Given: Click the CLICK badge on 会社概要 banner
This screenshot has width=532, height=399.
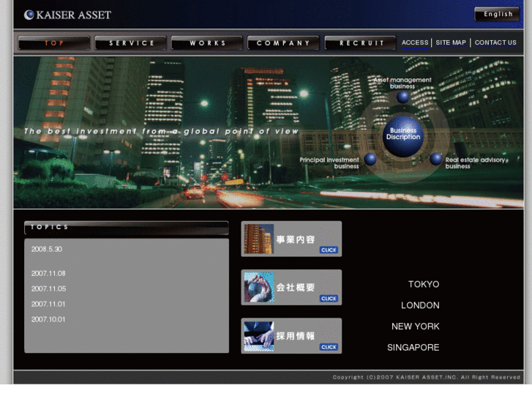Looking at the screenshot, I should pos(329,298).
